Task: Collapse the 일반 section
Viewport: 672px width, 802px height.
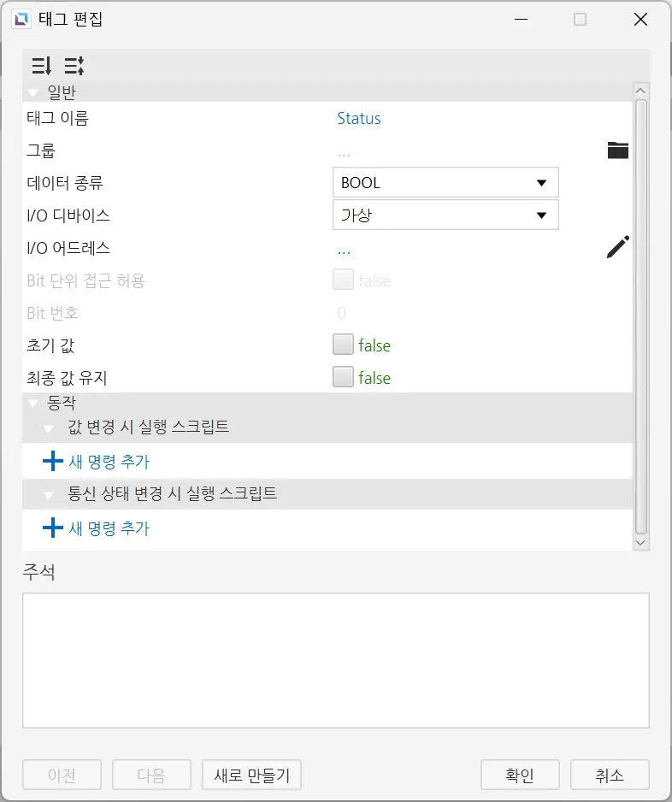Action: [33, 92]
